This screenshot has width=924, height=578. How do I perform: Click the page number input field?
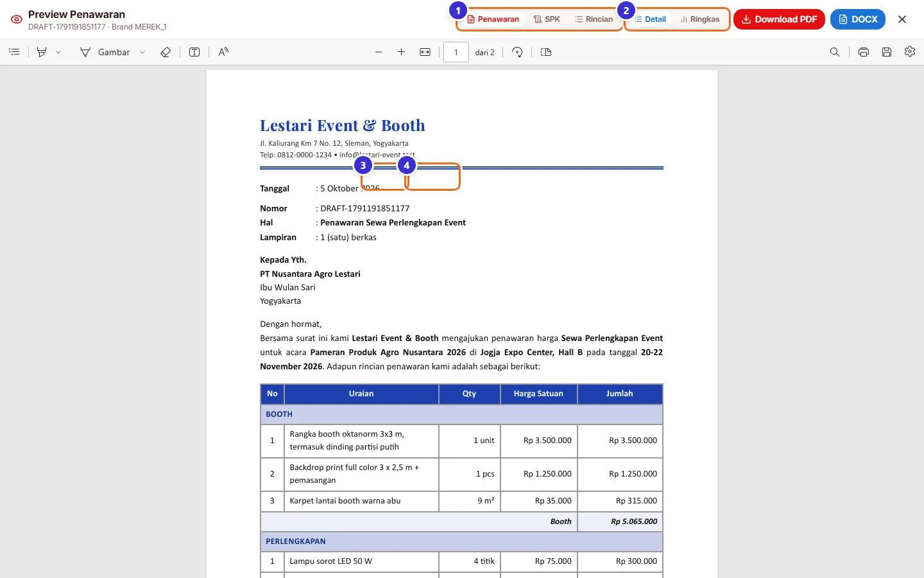(x=456, y=52)
